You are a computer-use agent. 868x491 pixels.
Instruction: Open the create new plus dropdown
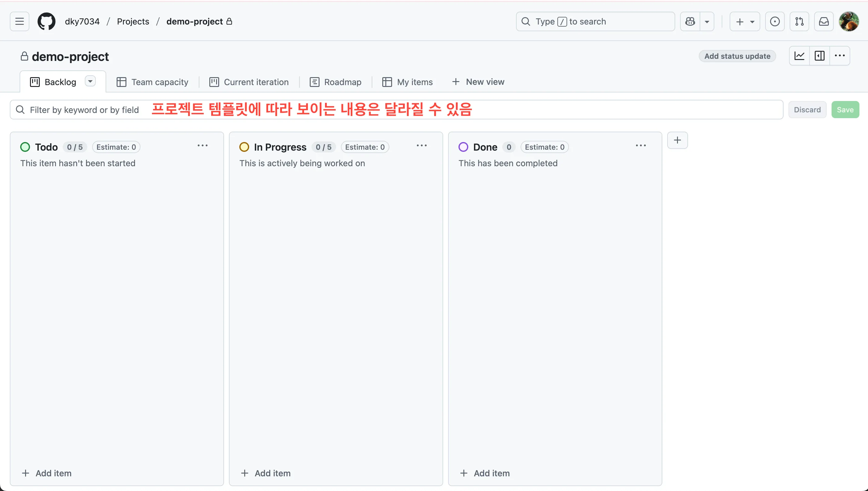point(745,22)
